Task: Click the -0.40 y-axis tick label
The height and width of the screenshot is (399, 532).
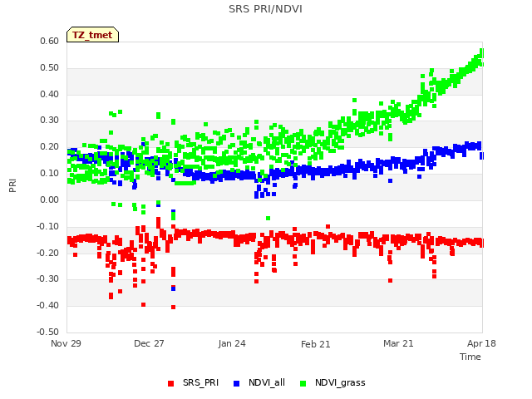Action: [48, 305]
